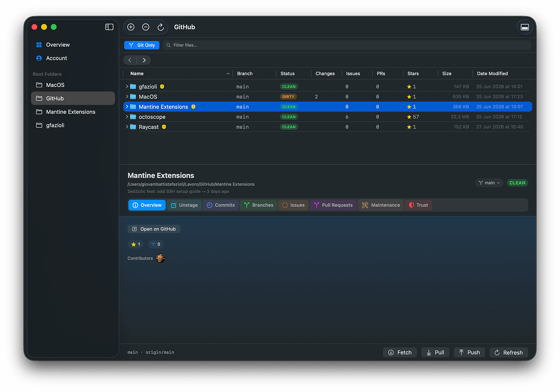Switch to the Branches tab
Viewport: 560px width, 392px height.
pyautogui.click(x=258, y=205)
